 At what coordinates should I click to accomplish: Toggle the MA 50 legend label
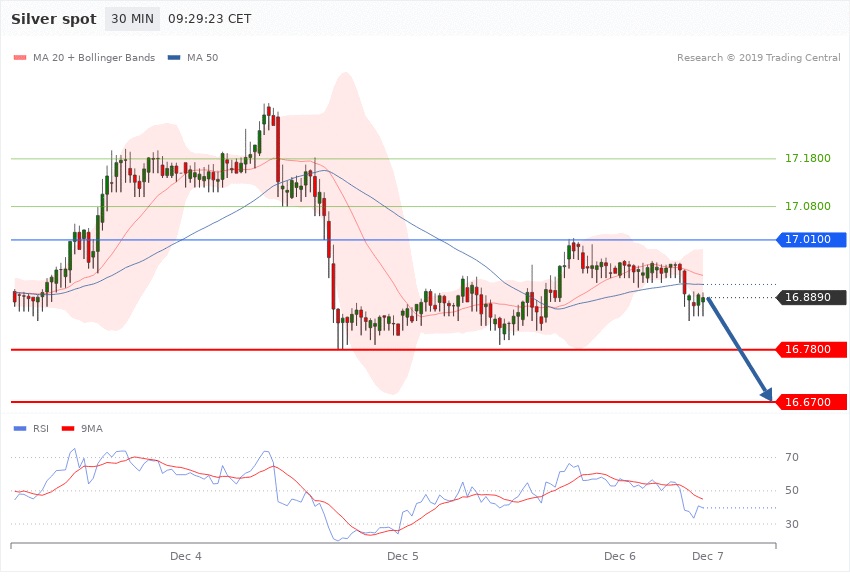[x=202, y=58]
